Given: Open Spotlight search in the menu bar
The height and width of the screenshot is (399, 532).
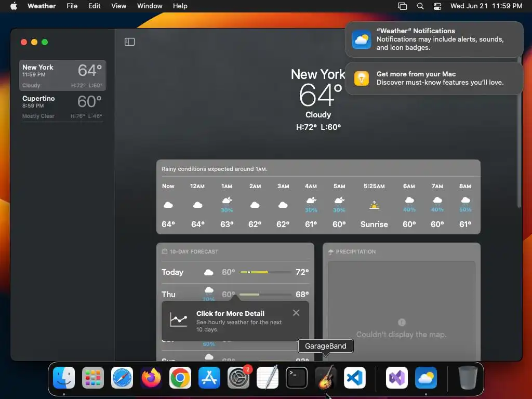Looking at the screenshot, I should click(x=420, y=6).
